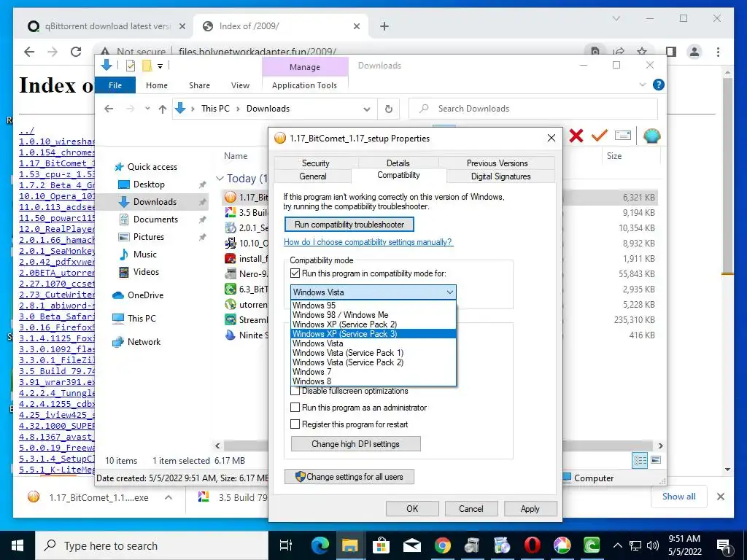Viewport: 747px width, 560px height.
Task: Select Windows 98 / Windows Me option
Action: click(x=373, y=315)
